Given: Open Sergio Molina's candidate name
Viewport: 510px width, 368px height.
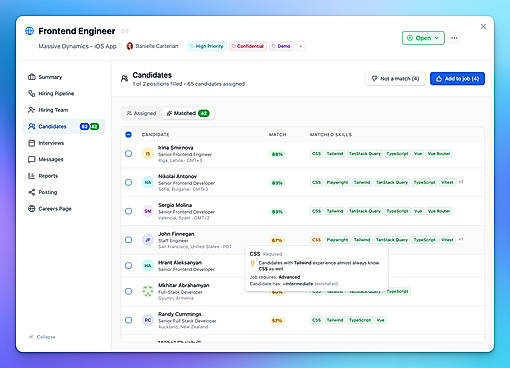Looking at the screenshot, I should (x=175, y=205).
